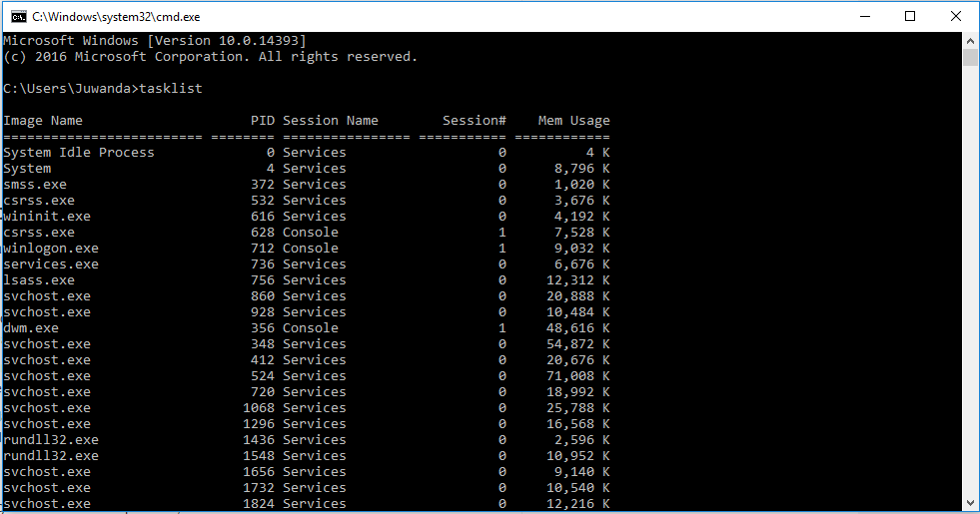This screenshot has height=514, width=980.
Task: Click the 'PID' column header
Action: tap(263, 121)
